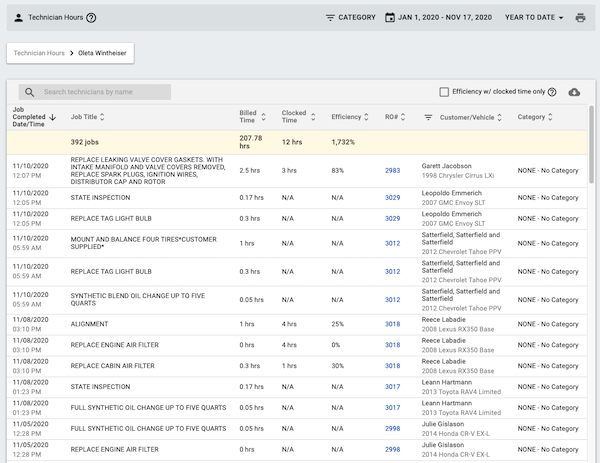Open RO# 2983 link

coord(392,171)
